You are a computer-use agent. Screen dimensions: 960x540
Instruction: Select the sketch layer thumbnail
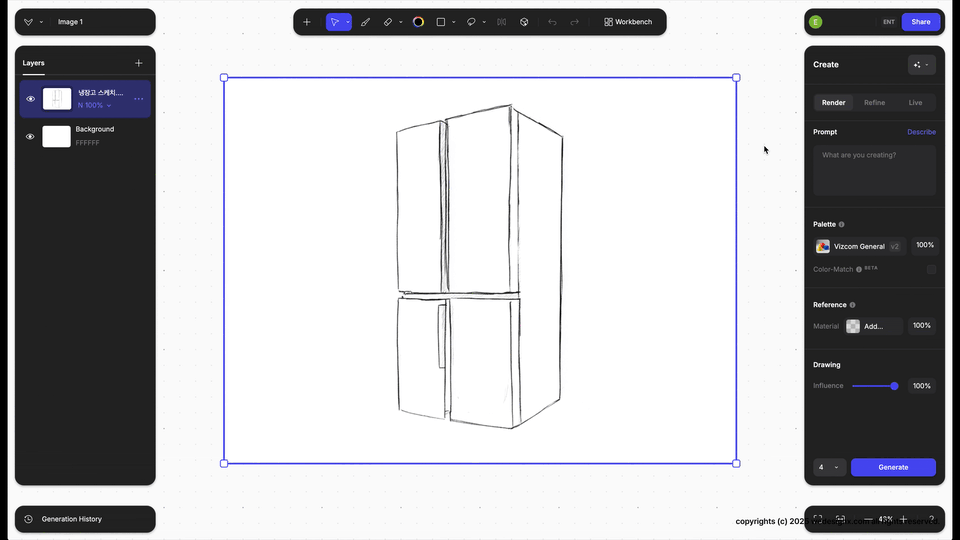tap(56, 99)
